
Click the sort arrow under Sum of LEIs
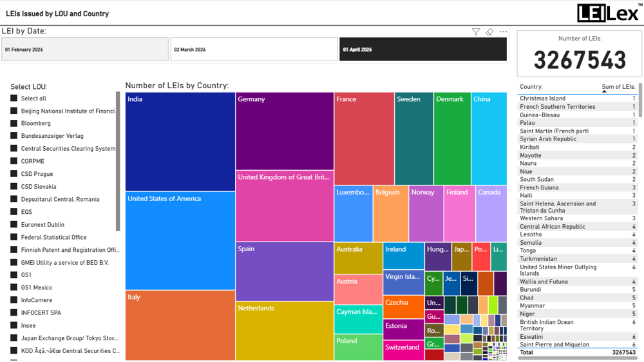coord(604,92)
